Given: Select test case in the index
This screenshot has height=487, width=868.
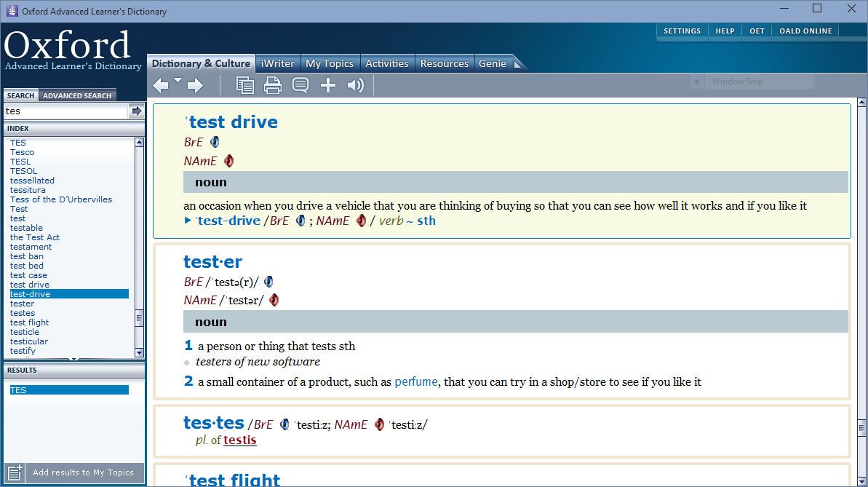Looking at the screenshot, I should pyautogui.click(x=28, y=275).
